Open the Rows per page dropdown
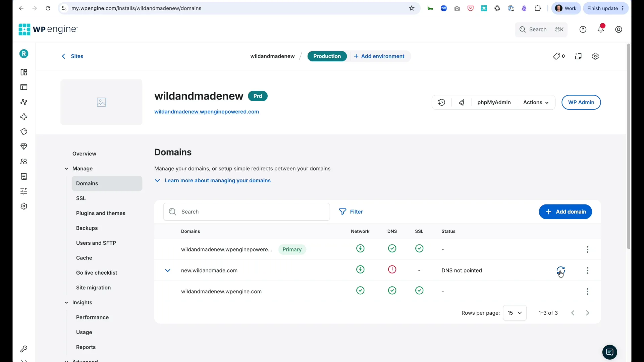 pos(515,313)
